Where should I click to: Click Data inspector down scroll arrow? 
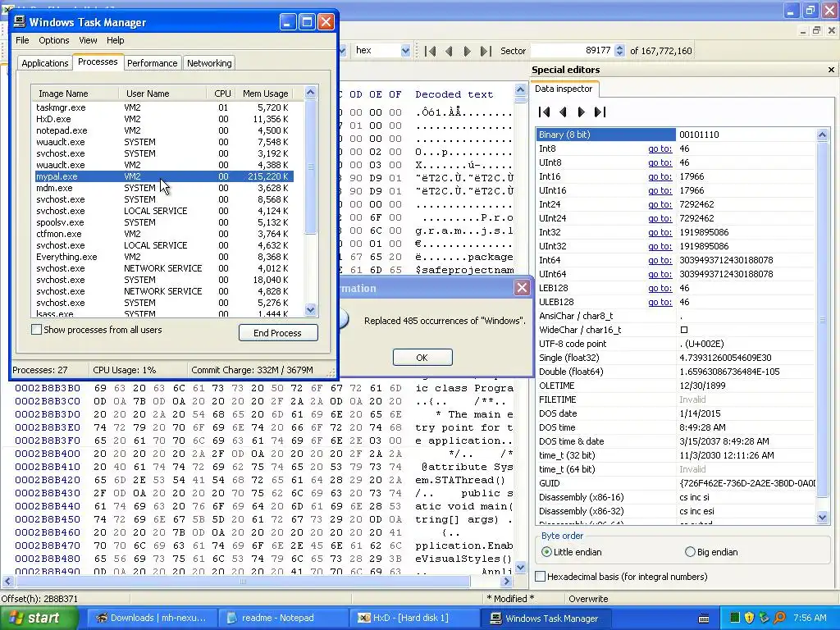[822, 517]
